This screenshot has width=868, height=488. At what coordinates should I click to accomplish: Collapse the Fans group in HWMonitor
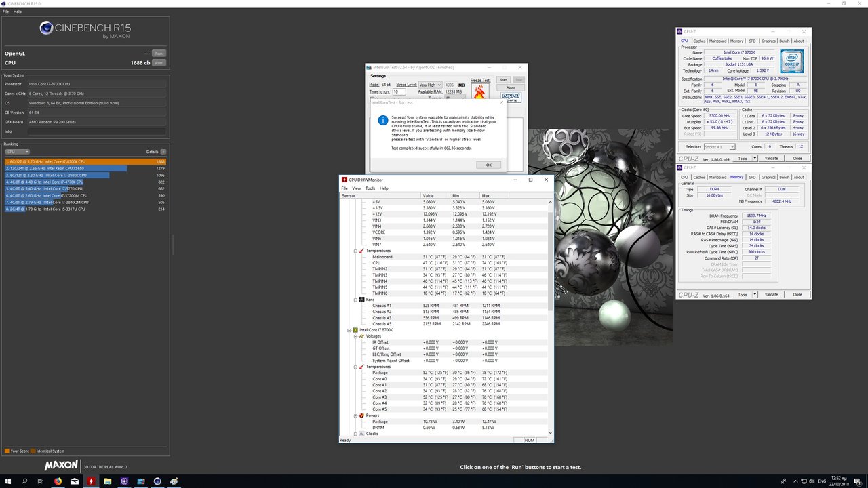click(x=355, y=300)
